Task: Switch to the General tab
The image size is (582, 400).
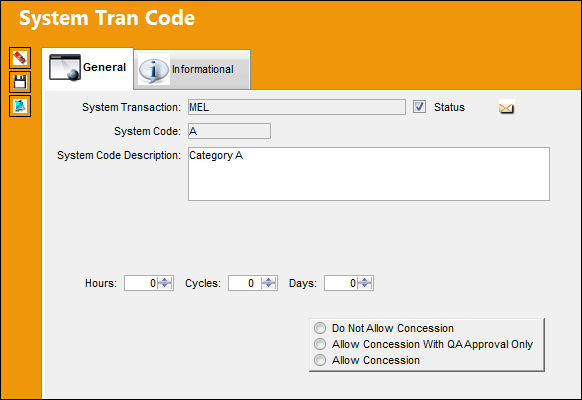Action: pyautogui.click(x=88, y=68)
